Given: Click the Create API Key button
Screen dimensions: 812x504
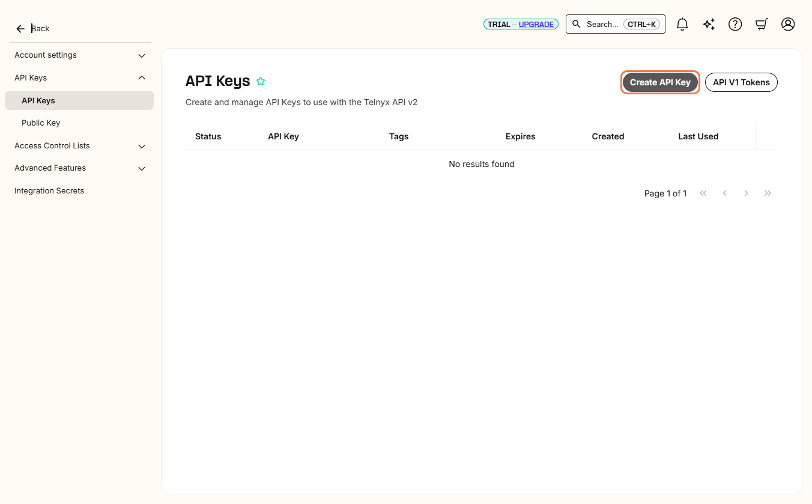Looking at the screenshot, I should pyautogui.click(x=660, y=82).
